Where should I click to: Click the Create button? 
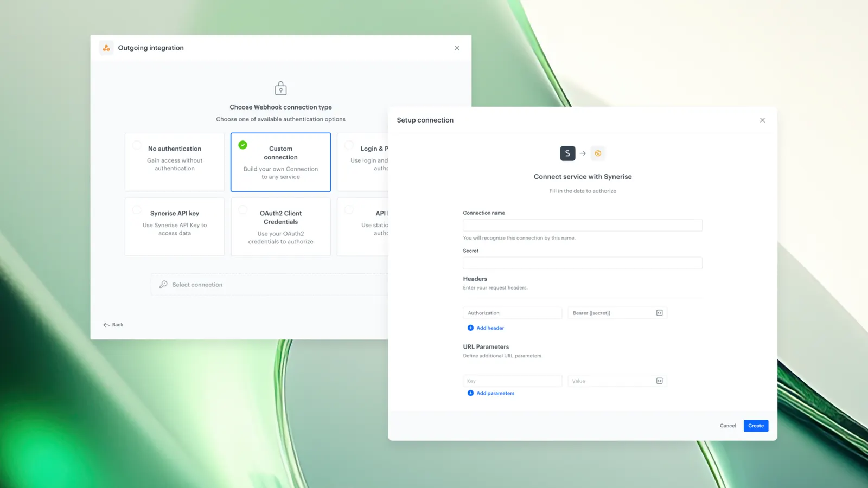756,426
